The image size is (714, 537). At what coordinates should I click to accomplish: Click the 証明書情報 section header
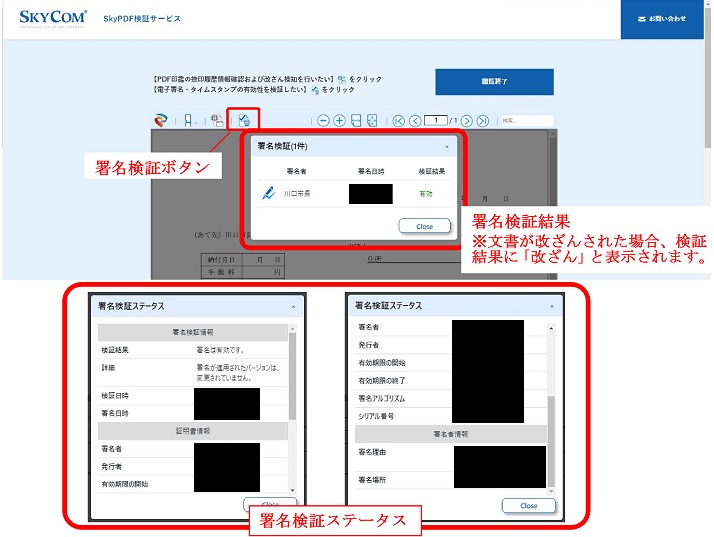(x=193, y=431)
